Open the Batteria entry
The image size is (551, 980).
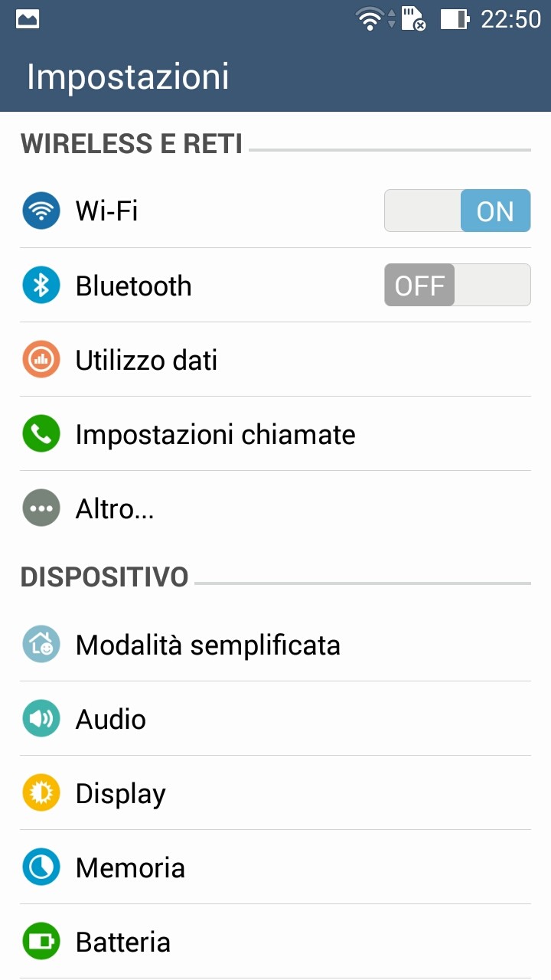pos(122,942)
